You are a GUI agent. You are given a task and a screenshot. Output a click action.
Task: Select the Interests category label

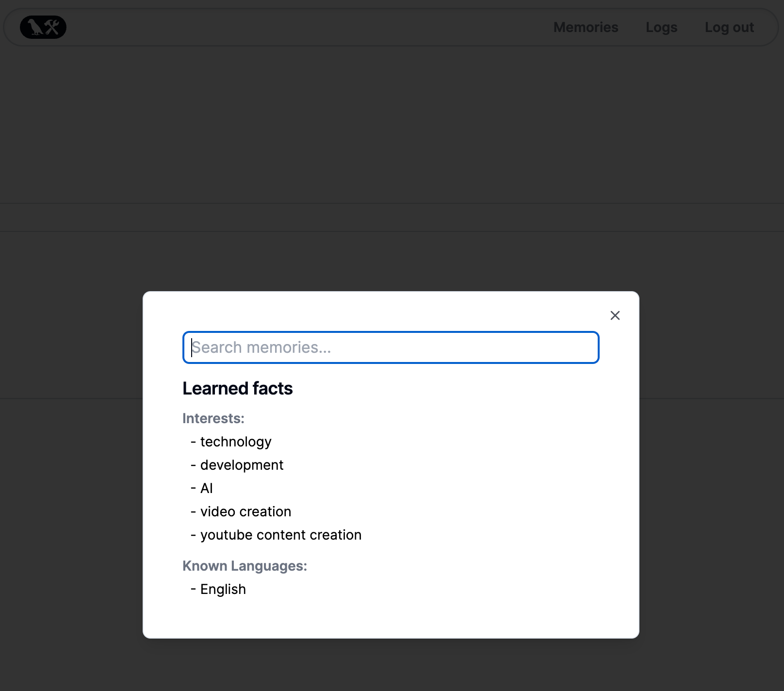(x=213, y=418)
